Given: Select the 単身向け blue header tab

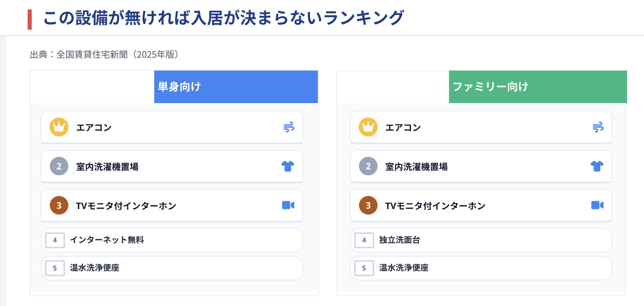Looking at the screenshot, I should click(x=236, y=87).
